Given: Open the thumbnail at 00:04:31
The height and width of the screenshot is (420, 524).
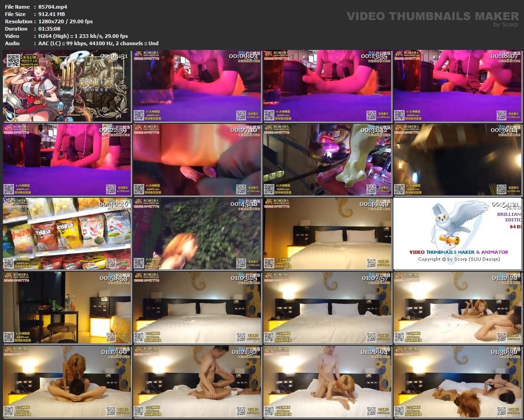Looking at the screenshot, I should [x=67, y=87].
